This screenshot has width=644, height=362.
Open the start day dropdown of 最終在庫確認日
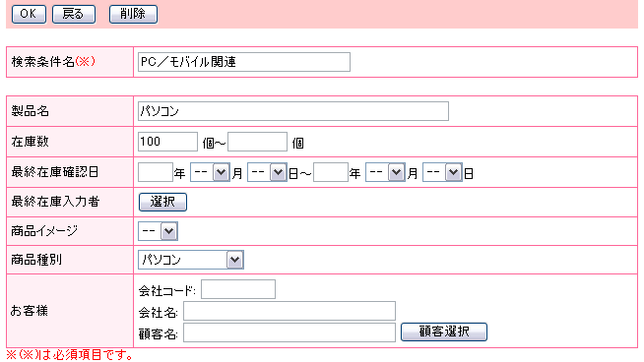pyautogui.click(x=267, y=172)
